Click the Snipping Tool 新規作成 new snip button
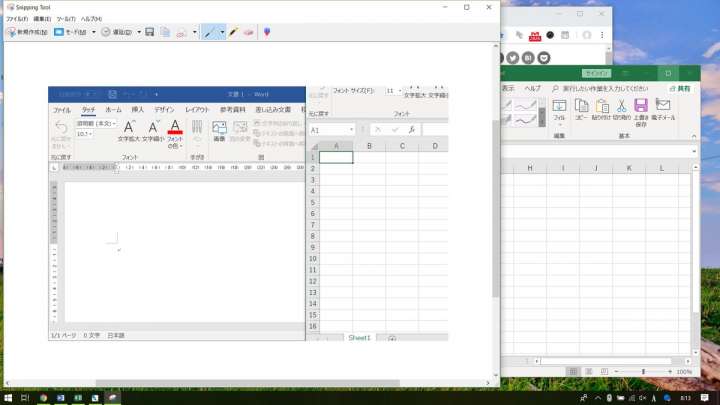This screenshot has width=720, height=405. click(x=27, y=32)
